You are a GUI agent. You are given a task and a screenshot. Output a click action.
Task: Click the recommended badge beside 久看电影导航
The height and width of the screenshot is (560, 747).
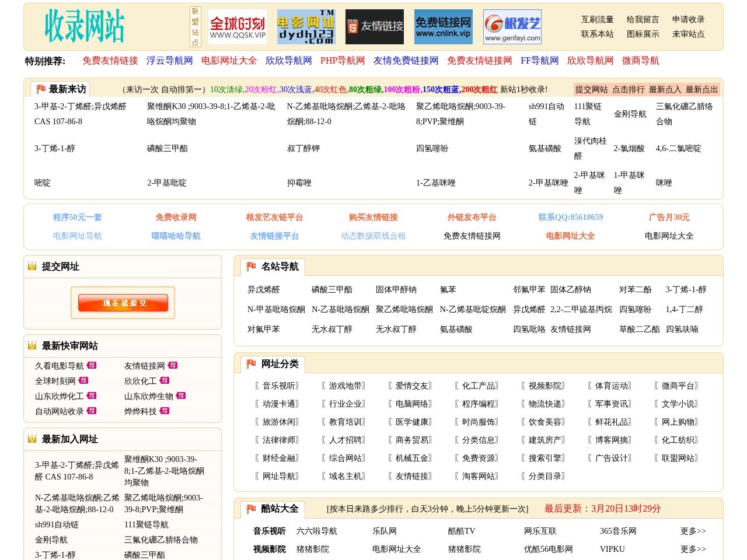pyautogui.click(x=92, y=366)
